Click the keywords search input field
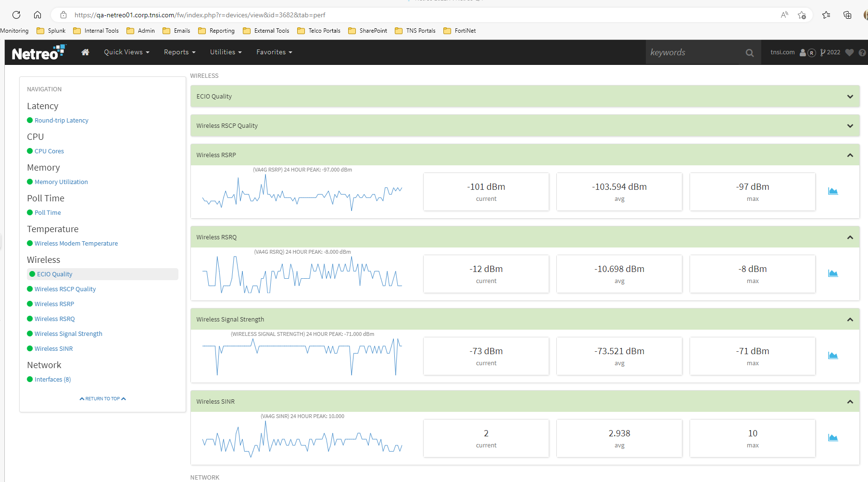The image size is (868, 482). pos(693,52)
